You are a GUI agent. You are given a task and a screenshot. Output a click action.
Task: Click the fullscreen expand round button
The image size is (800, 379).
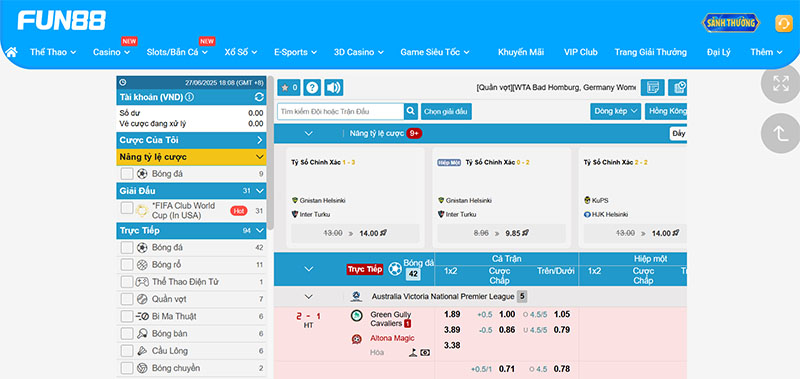(x=781, y=83)
